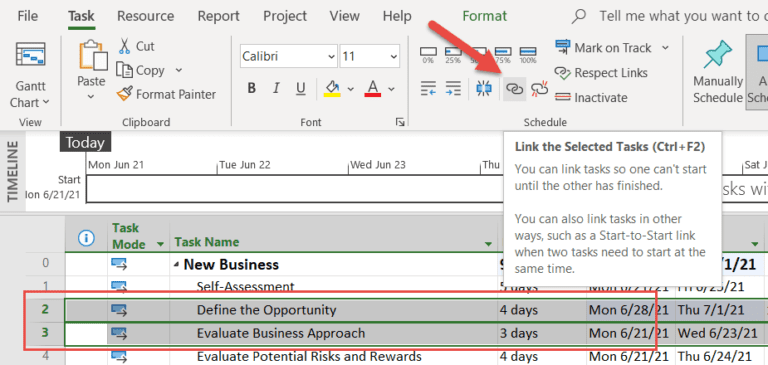Viewport: 768px width, 365px height.
Task: Click Mark on Track
Action: tap(604, 48)
